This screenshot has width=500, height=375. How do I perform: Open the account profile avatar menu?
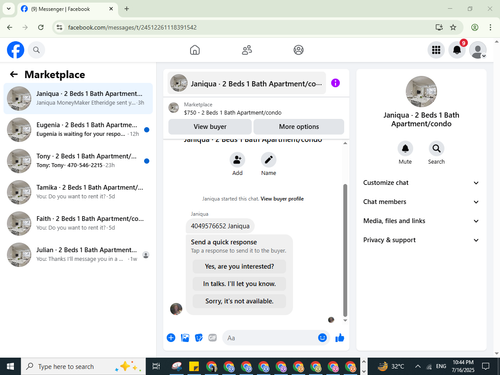tap(478, 50)
